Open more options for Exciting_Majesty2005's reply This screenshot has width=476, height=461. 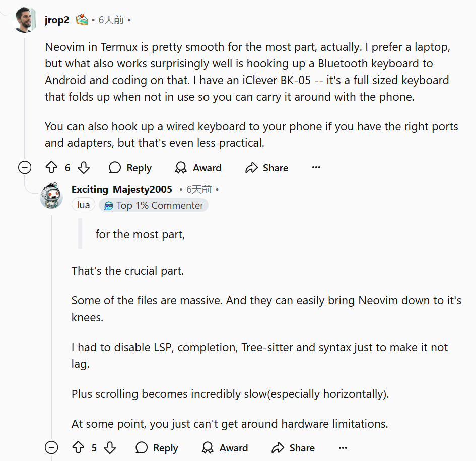[x=343, y=447]
